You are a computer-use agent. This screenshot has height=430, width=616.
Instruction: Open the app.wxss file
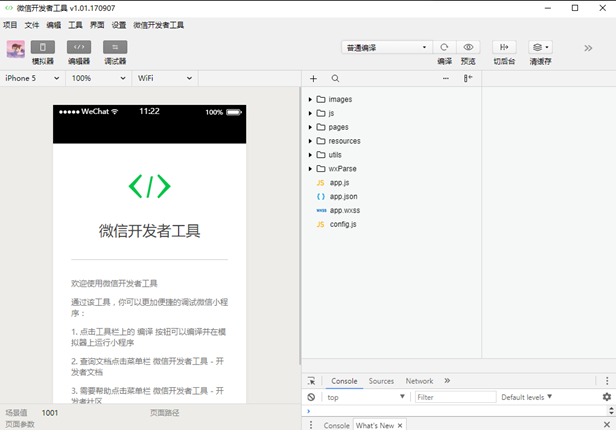point(345,210)
